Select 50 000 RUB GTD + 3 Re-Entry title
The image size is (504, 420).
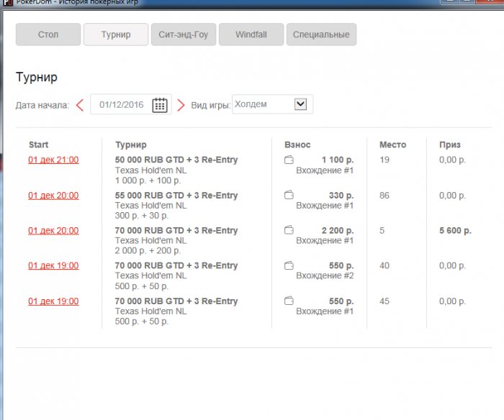pos(176,160)
